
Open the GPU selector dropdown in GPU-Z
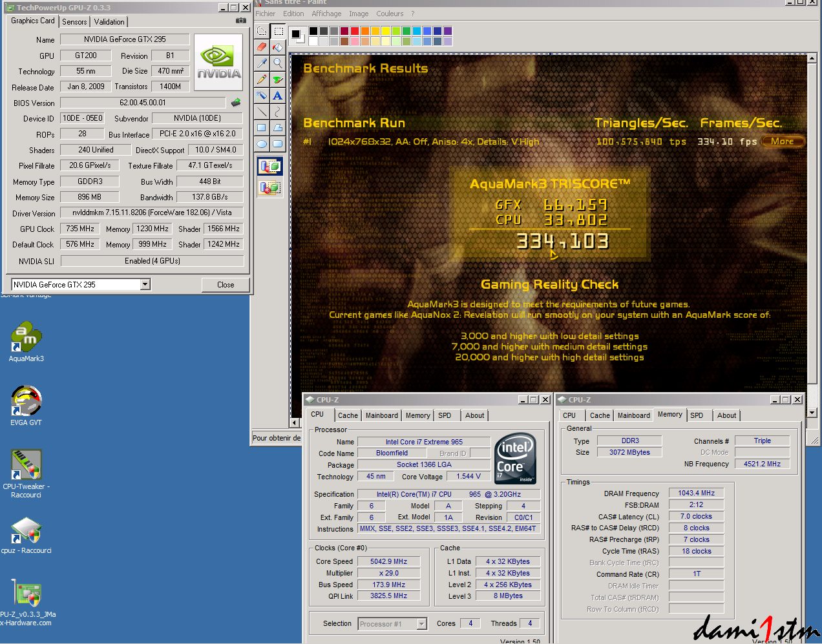[145, 284]
